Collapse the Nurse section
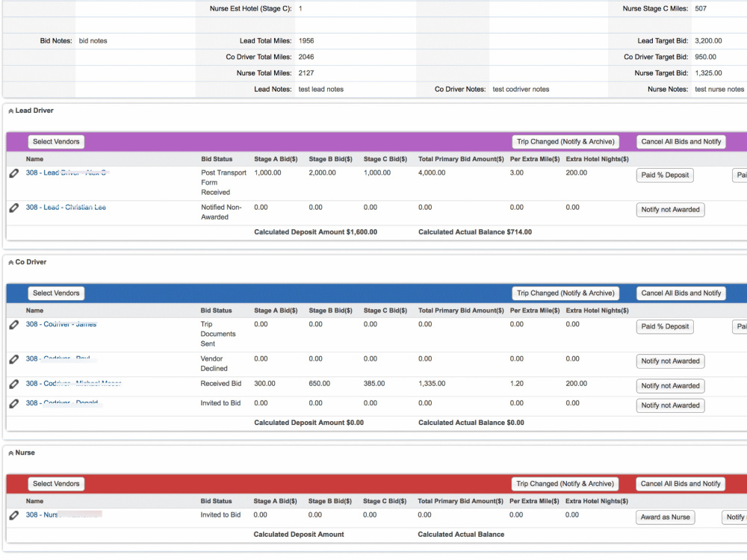 (11, 453)
